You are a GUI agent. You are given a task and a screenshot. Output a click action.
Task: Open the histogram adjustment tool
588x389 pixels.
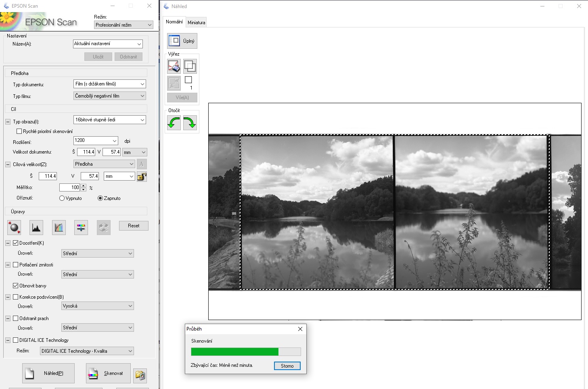(x=36, y=228)
